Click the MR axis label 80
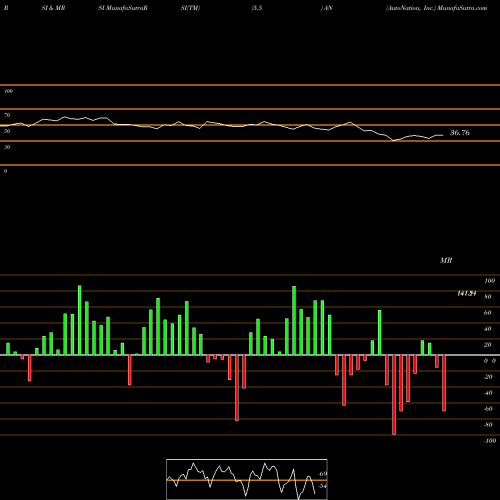The height and width of the screenshot is (500, 500). [x=488, y=297]
